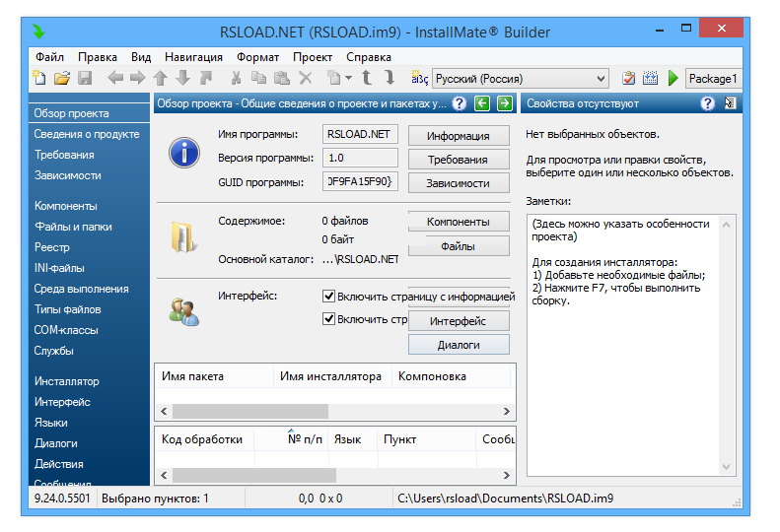Click processing table horizontal scrollbar left arrow

click(164, 475)
